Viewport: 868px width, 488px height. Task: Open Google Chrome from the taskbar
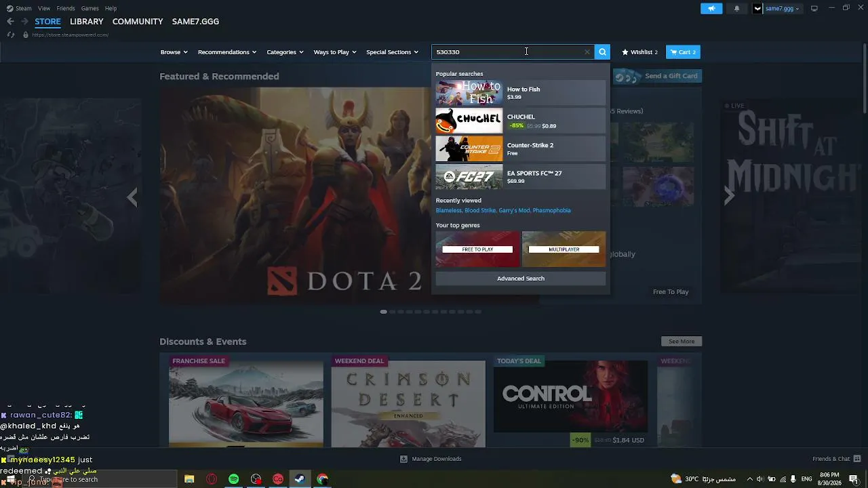322,479
